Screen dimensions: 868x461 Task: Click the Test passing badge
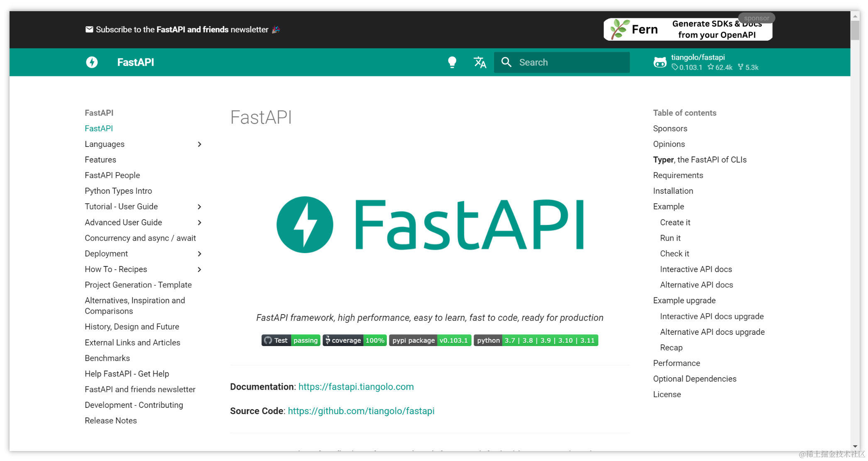coord(291,340)
